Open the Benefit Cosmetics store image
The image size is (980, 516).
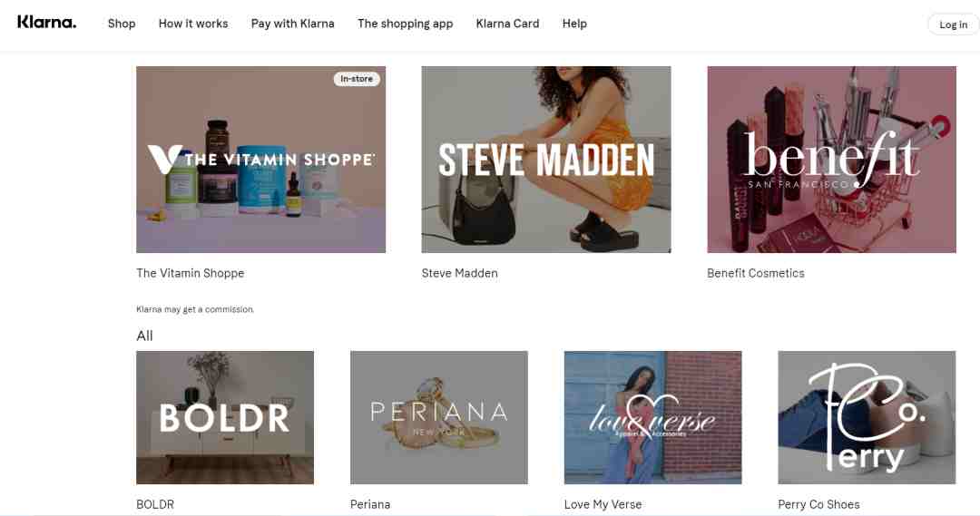[x=831, y=160]
